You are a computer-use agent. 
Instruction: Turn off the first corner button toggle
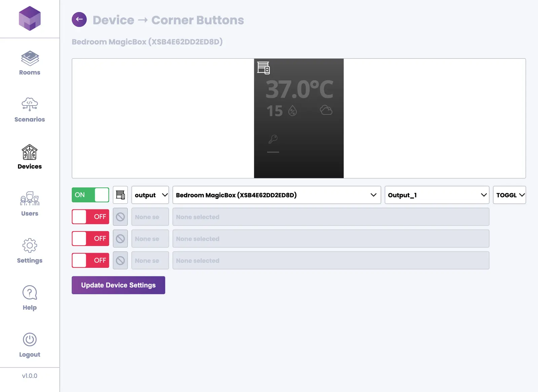pyautogui.click(x=90, y=195)
